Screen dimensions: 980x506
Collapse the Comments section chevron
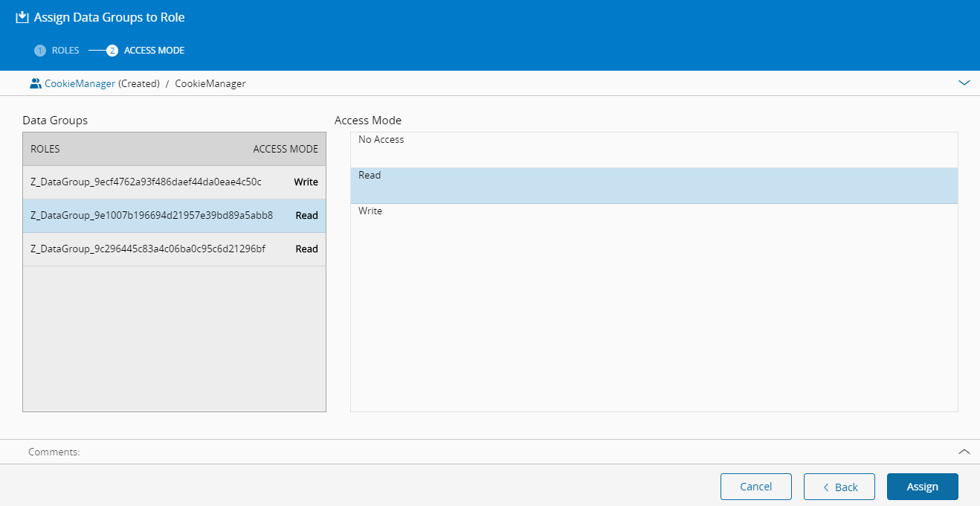(x=964, y=452)
